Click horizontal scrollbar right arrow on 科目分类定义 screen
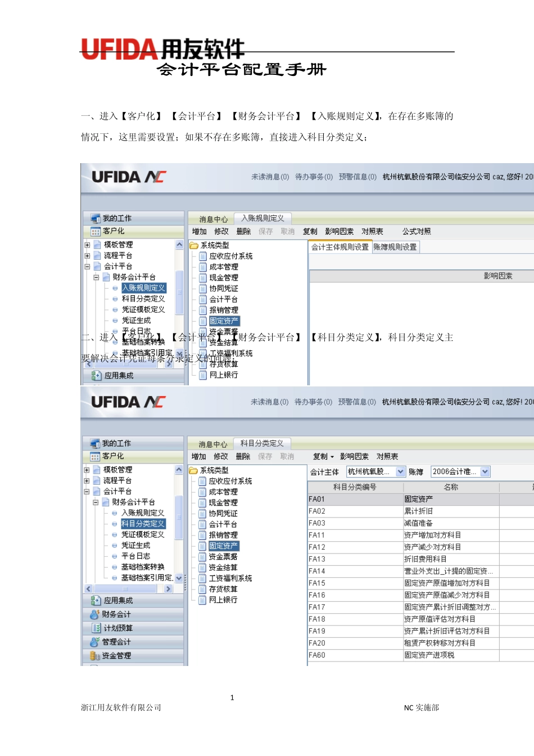The height and width of the screenshot is (756, 534). click(x=168, y=589)
